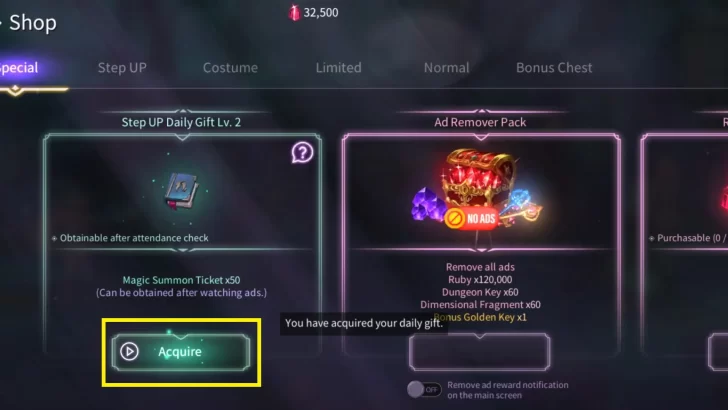Open the question mark help bubble
The width and height of the screenshot is (728, 410).
[302, 152]
